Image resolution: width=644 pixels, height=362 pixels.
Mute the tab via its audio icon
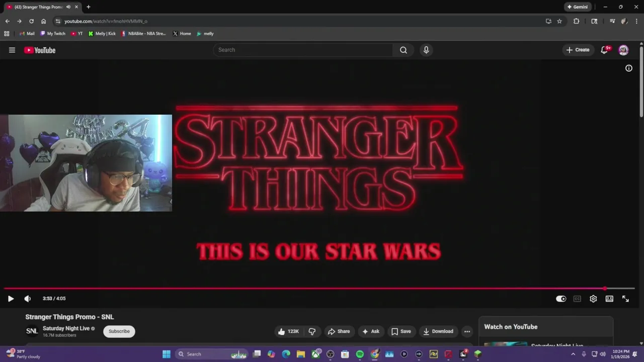click(68, 7)
